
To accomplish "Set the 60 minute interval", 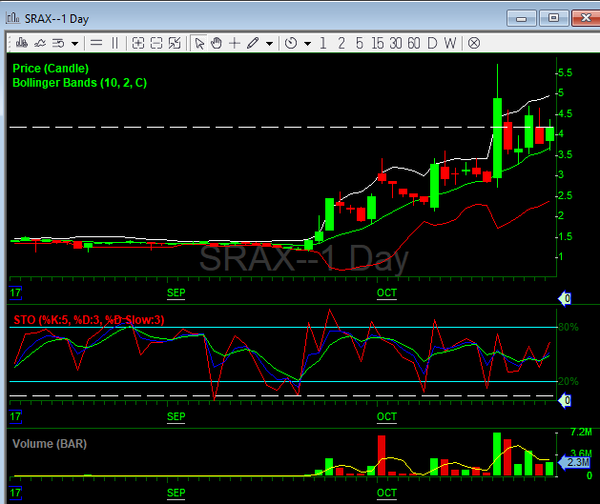I will click(x=414, y=43).
